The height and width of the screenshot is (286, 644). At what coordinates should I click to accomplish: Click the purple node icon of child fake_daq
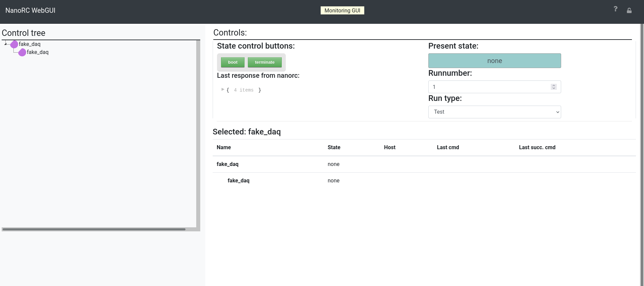click(x=22, y=52)
